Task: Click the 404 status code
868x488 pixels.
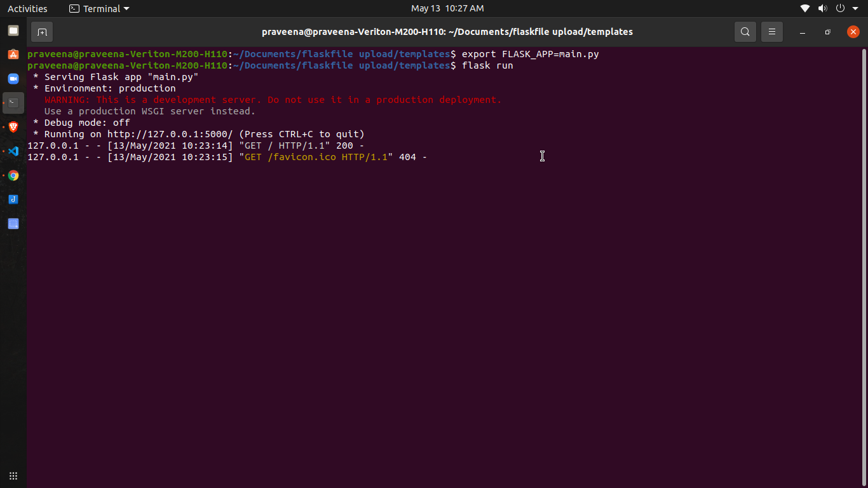Action: tap(407, 157)
